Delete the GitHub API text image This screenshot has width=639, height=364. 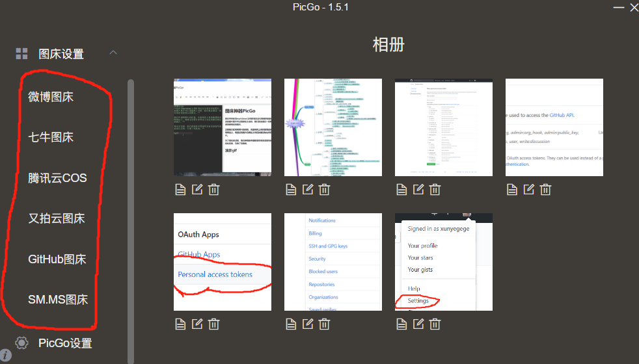[x=545, y=189]
